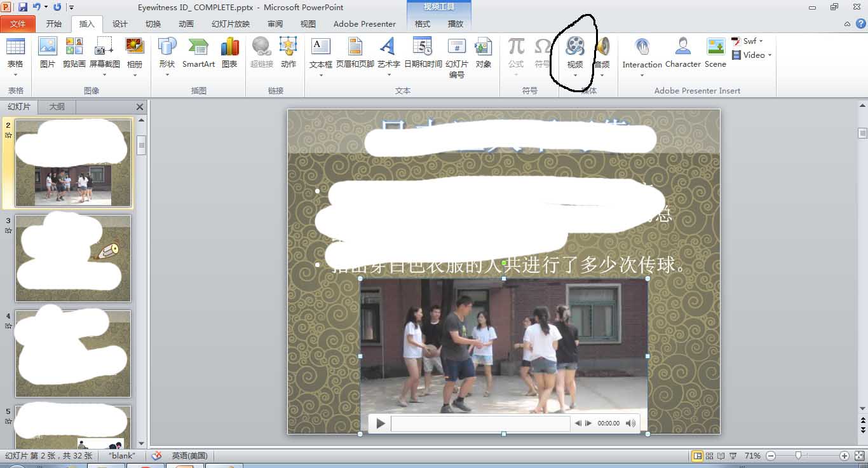This screenshot has width=868, height=468.
Task: Start Slide Show from status bar
Action: click(733, 456)
